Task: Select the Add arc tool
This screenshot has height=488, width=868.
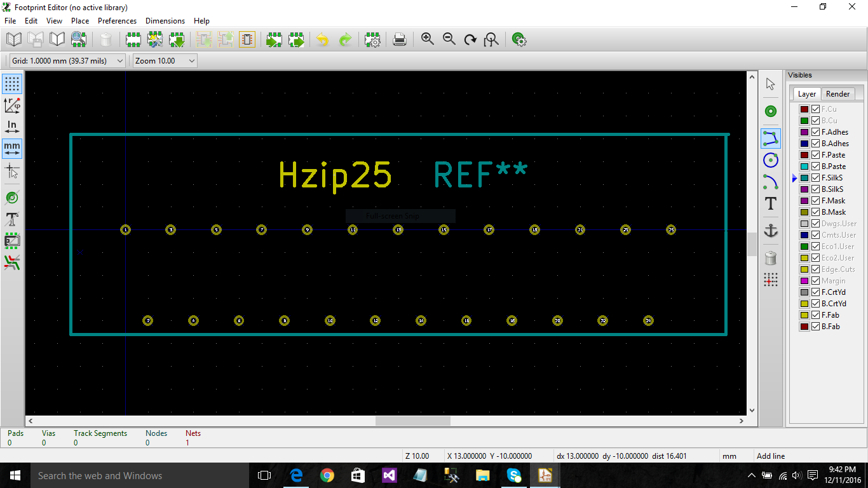Action: tap(771, 182)
